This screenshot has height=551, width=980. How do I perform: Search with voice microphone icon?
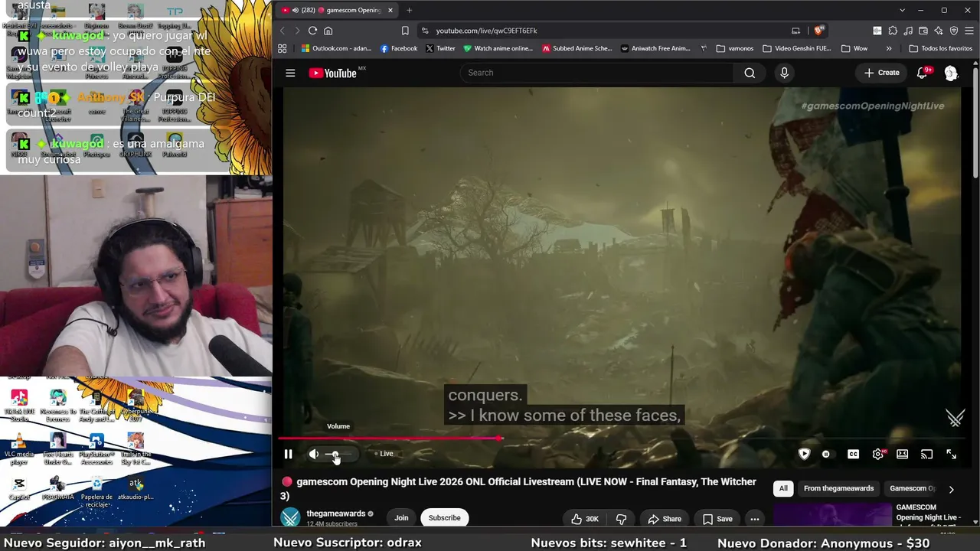coord(784,73)
